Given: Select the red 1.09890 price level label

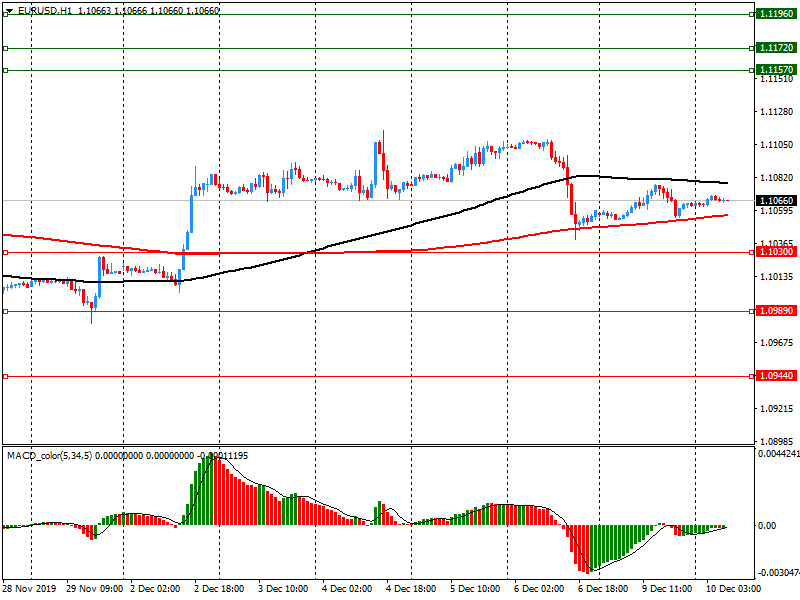Looking at the screenshot, I should click(x=776, y=311).
